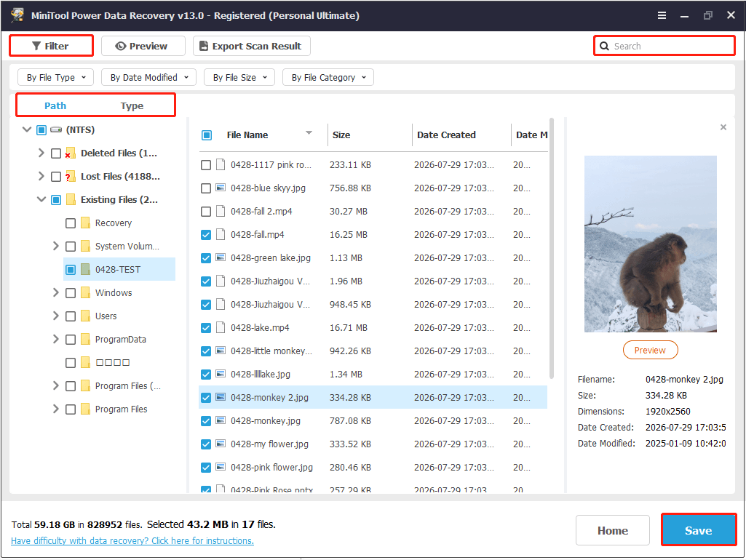Click the 0428-TEST folder icon
This screenshot has width=746, height=560.
coord(86,270)
